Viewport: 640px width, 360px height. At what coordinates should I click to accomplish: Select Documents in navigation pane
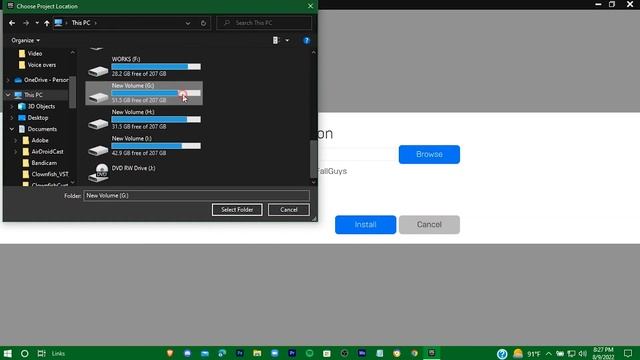pos(42,129)
